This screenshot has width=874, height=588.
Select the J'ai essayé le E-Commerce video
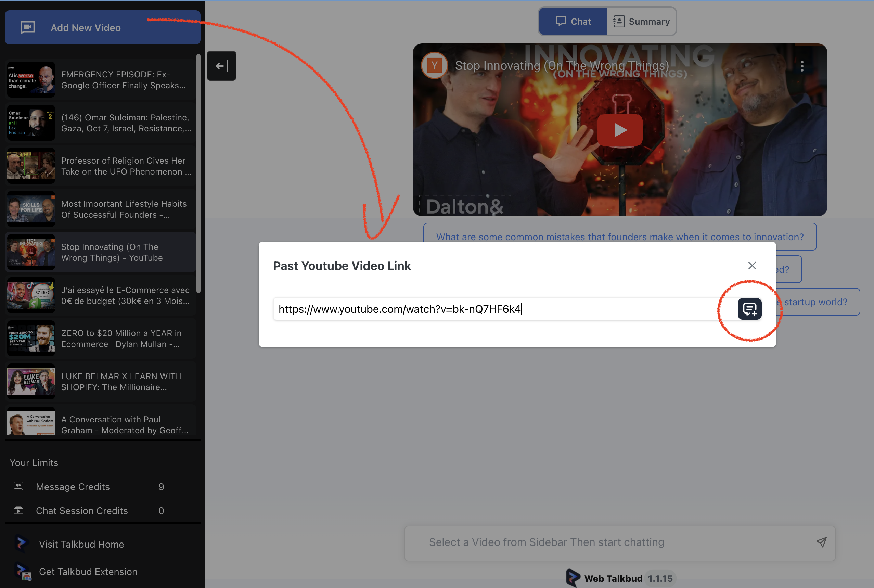(101, 295)
